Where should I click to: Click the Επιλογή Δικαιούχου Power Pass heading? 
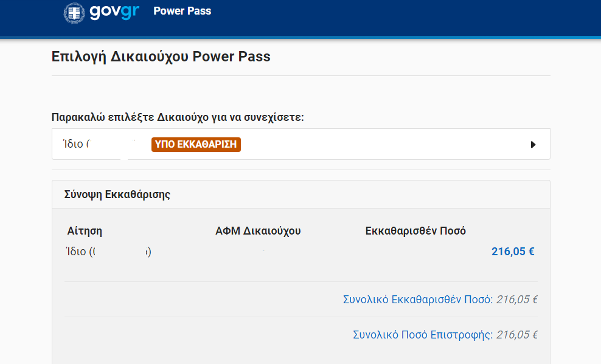coord(161,57)
